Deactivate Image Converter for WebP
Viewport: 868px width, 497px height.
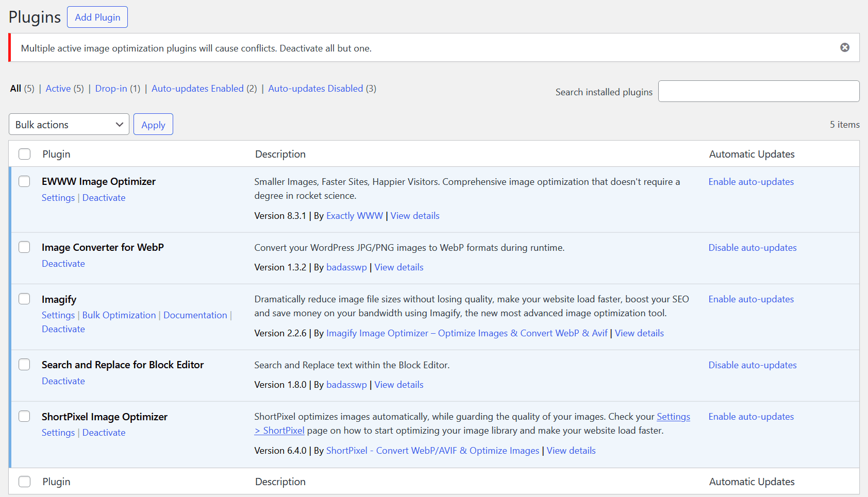[x=63, y=264]
